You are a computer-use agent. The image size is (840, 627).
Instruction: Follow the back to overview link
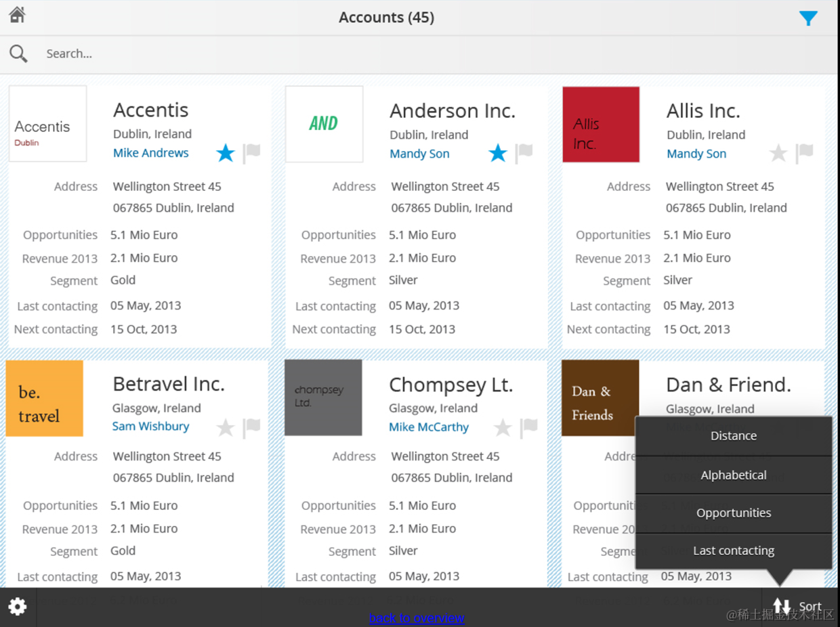tap(417, 618)
